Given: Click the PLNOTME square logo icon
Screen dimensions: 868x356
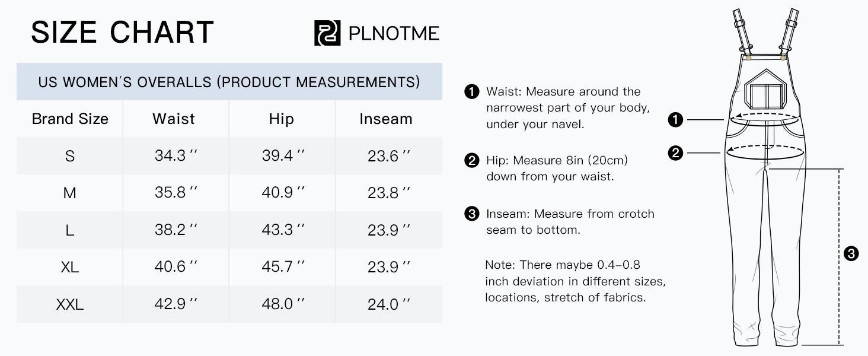Looking at the screenshot, I should pyautogui.click(x=327, y=33).
